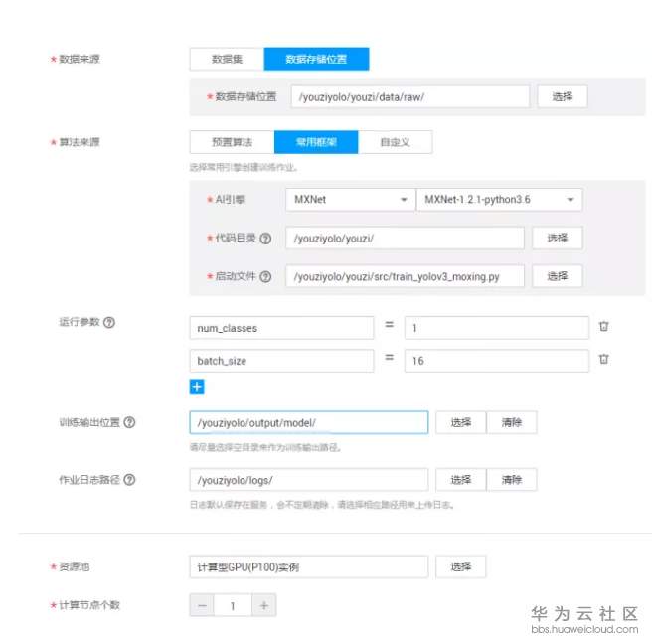Open the MXNet AI engine dropdown
652x644 pixels.
[x=351, y=200]
